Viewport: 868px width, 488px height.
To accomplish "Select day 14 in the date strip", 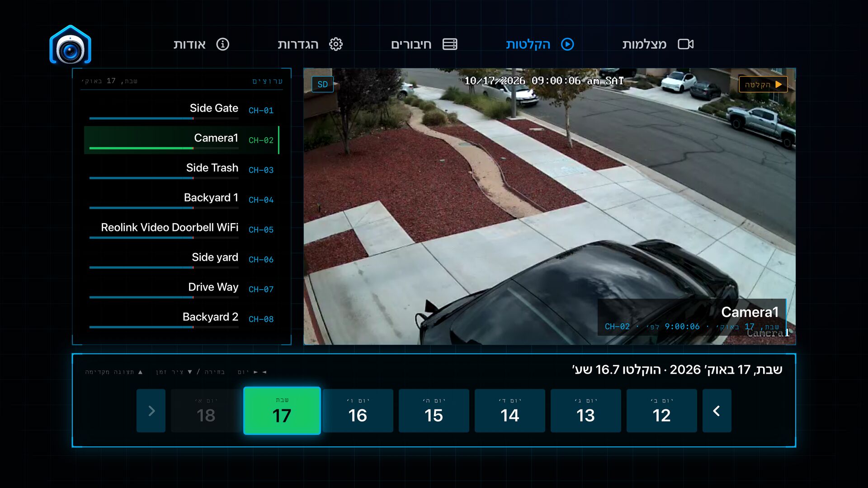I will (509, 411).
